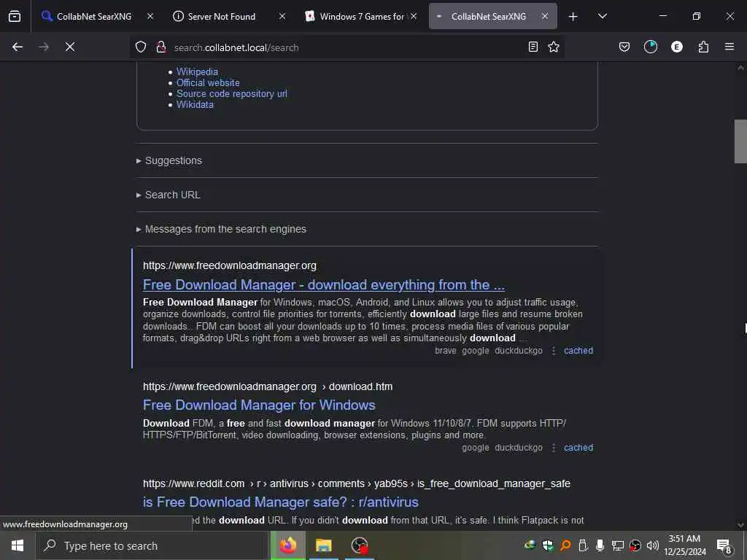This screenshot has height=560, width=747.
Task: Open Free Download Manager - download everything result
Action: 323,285
